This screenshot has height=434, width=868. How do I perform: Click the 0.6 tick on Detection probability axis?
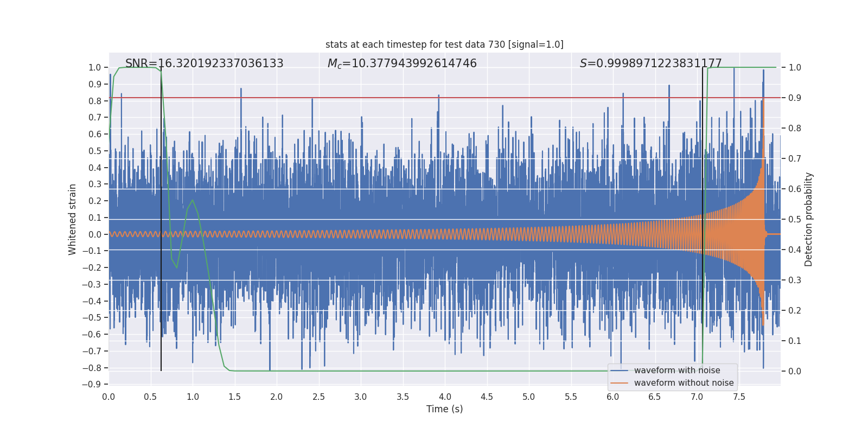point(795,189)
